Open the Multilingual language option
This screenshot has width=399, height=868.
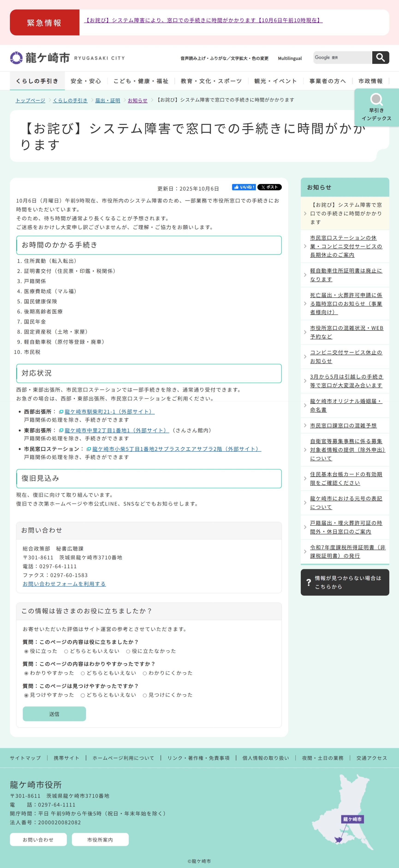pos(289,58)
